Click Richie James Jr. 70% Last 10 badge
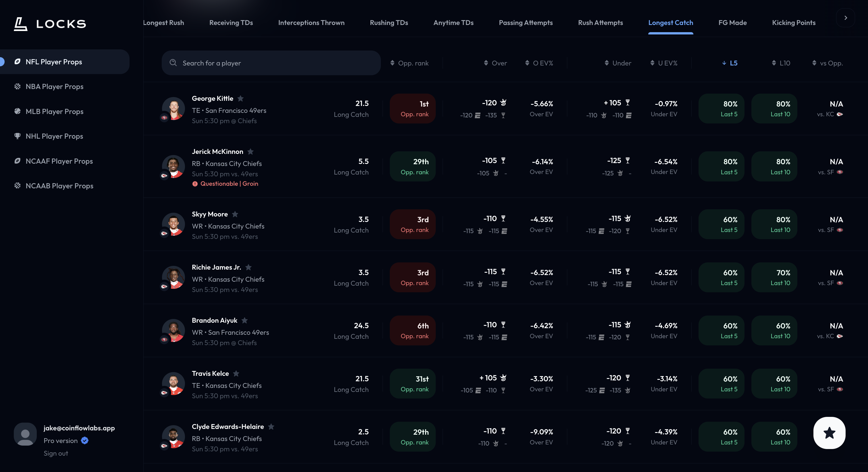 pyautogui.click(x=774, y=277)
